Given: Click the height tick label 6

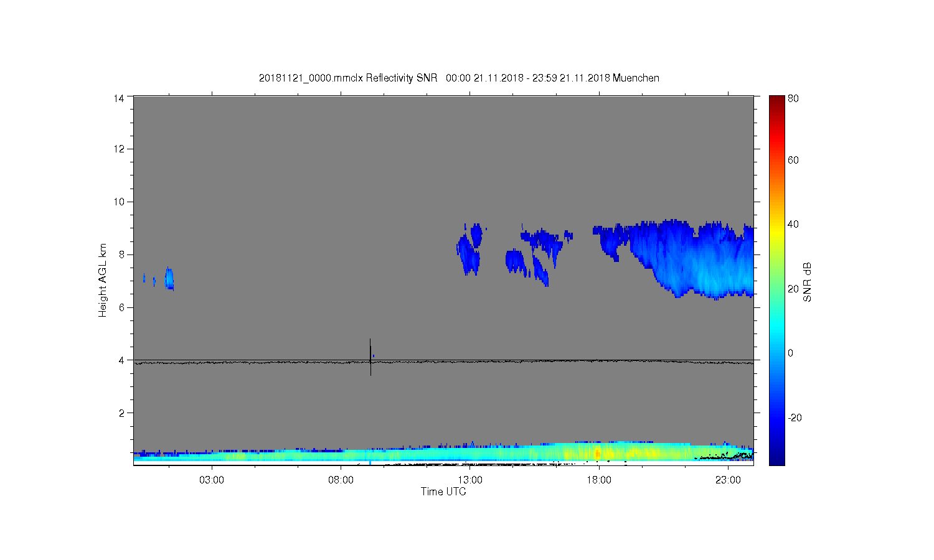Looking at the screenshot, I should [122, 307].
